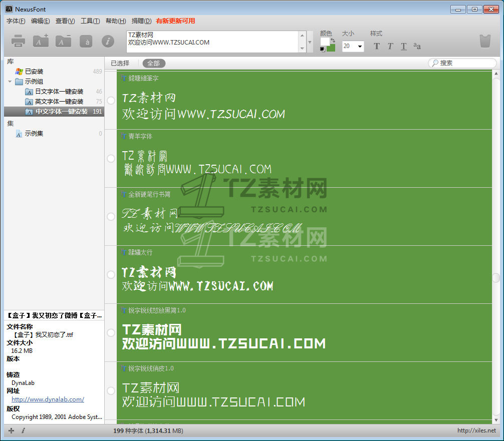This screenshot has height=441, width=504.
Task: Click the foundry value DynaLab
Action: point(23,383)
